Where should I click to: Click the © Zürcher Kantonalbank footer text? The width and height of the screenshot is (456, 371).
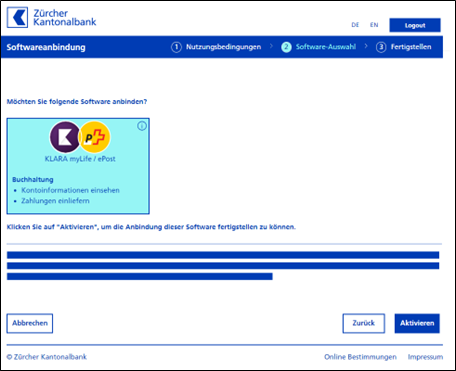point(47,357)
